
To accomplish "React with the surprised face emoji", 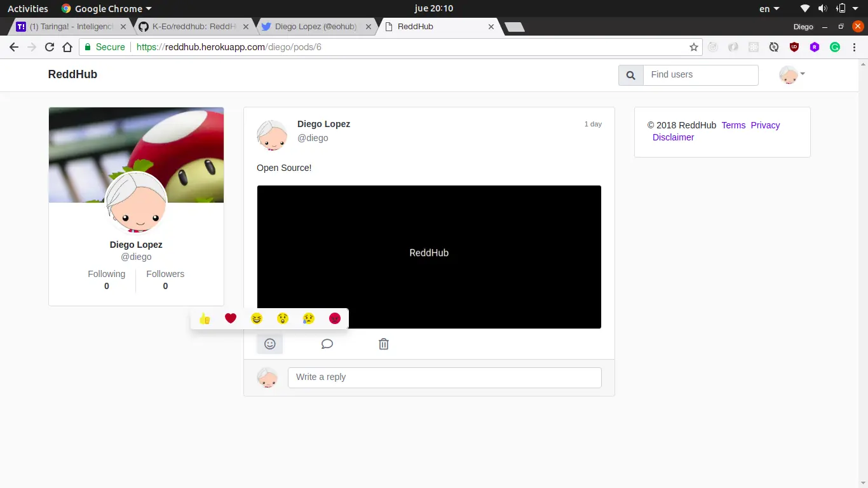I will (x=283, y=318).
